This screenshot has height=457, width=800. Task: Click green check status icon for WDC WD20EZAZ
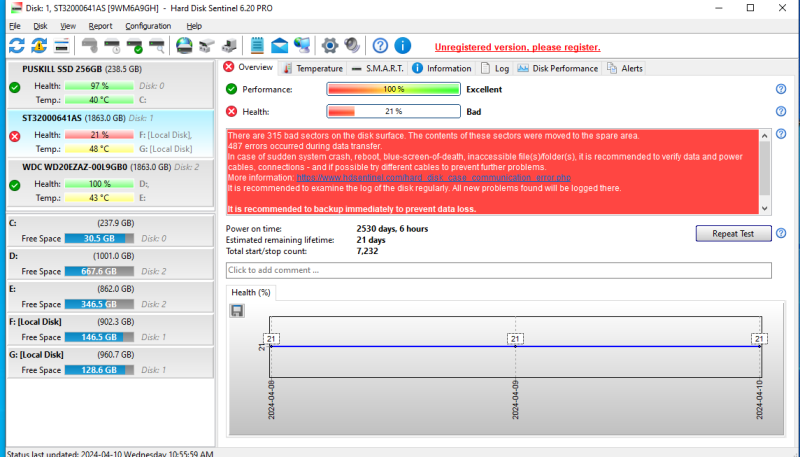(x=15, y=185)
